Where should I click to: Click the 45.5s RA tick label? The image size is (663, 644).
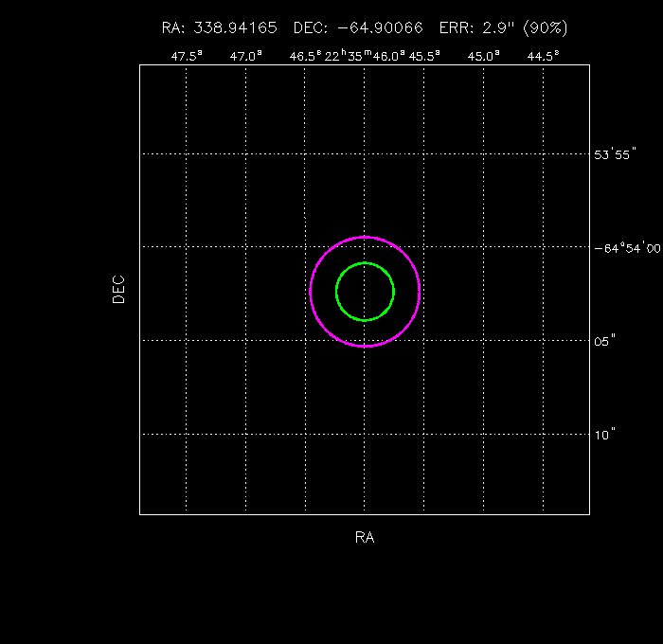[424, 56]
